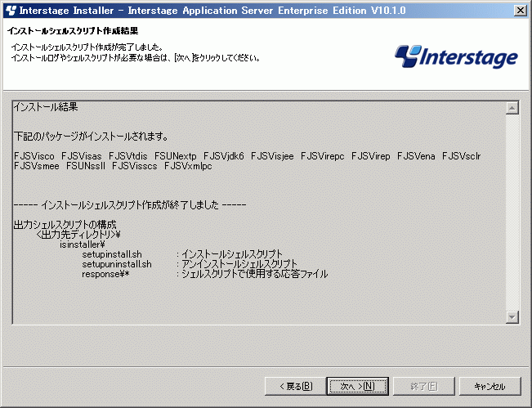Select the text setupinstall.sh
This screenshot has width=532, height=408.
pyautogui.click(x=112, y=254)
